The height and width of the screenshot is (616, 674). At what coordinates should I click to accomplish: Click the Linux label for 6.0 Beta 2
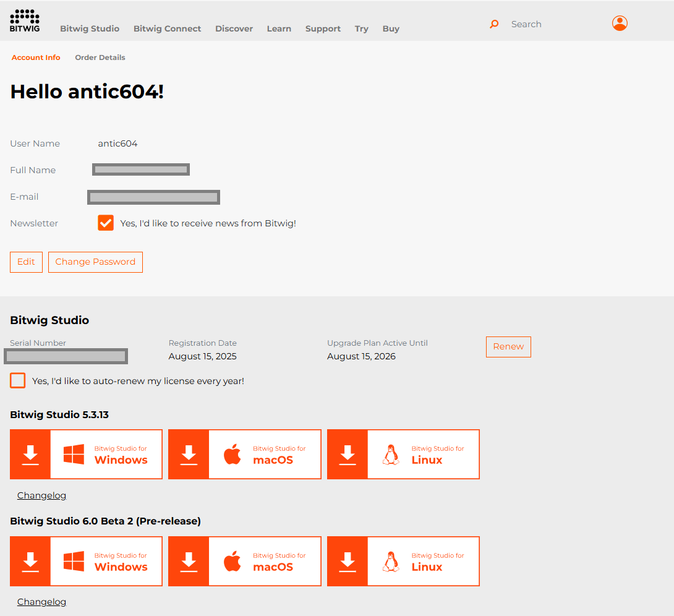tap(427, 567)
